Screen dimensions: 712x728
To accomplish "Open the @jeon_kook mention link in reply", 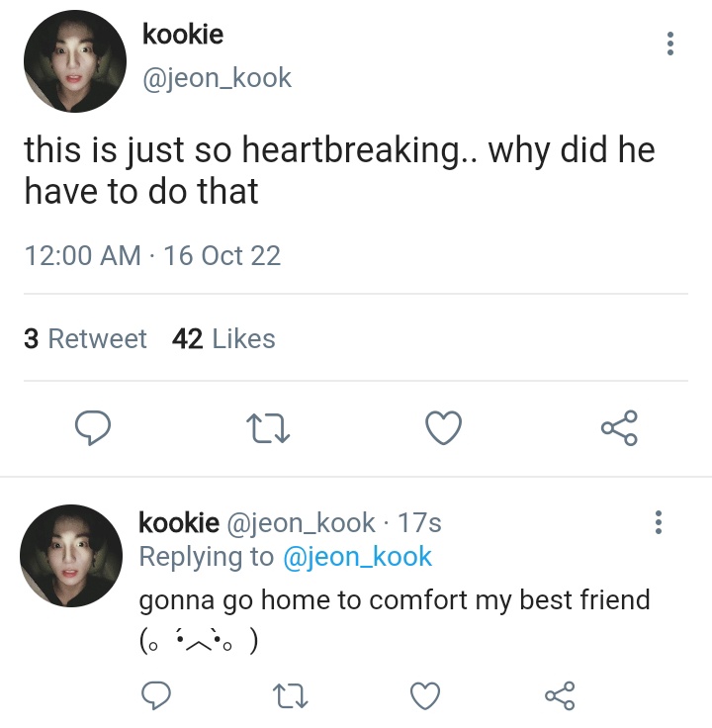I will (x=357, y=557).
